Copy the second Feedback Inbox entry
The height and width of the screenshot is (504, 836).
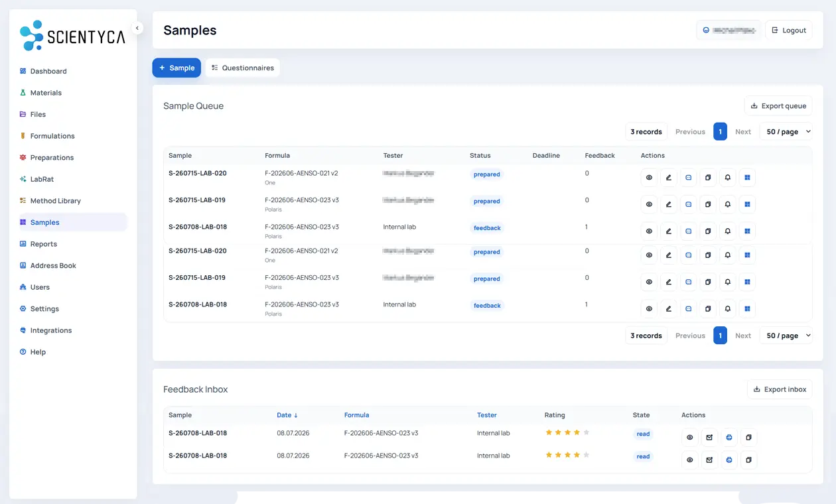pyautogui.click(x=748, y=460)
